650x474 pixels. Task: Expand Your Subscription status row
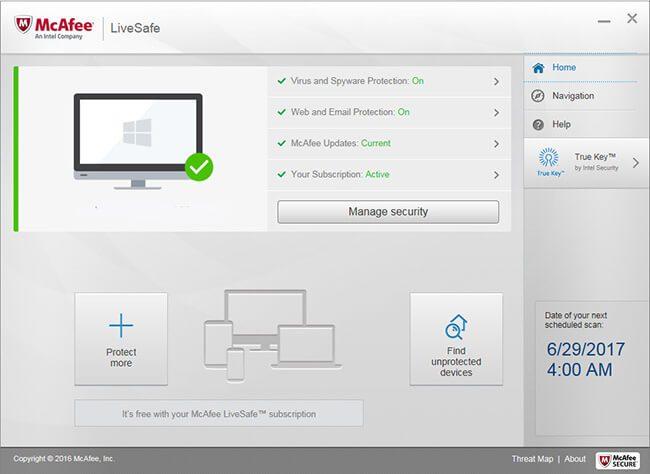[496, 175]
